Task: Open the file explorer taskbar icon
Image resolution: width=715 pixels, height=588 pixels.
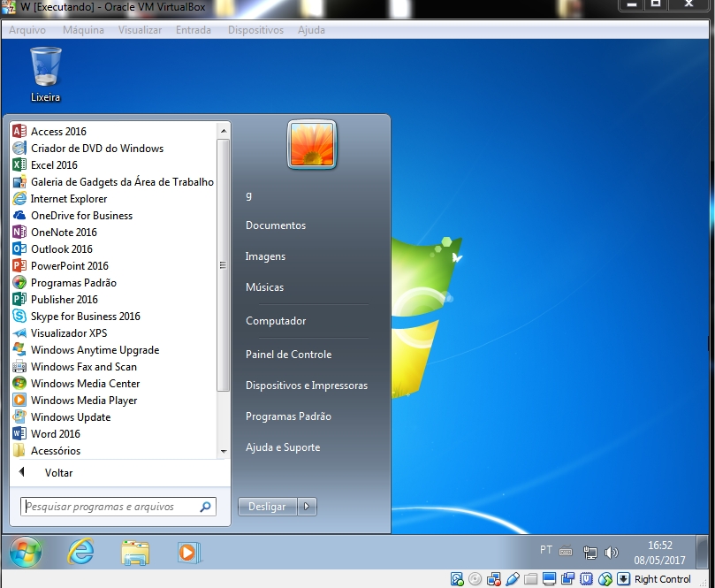Action: (x=135, y=553)
